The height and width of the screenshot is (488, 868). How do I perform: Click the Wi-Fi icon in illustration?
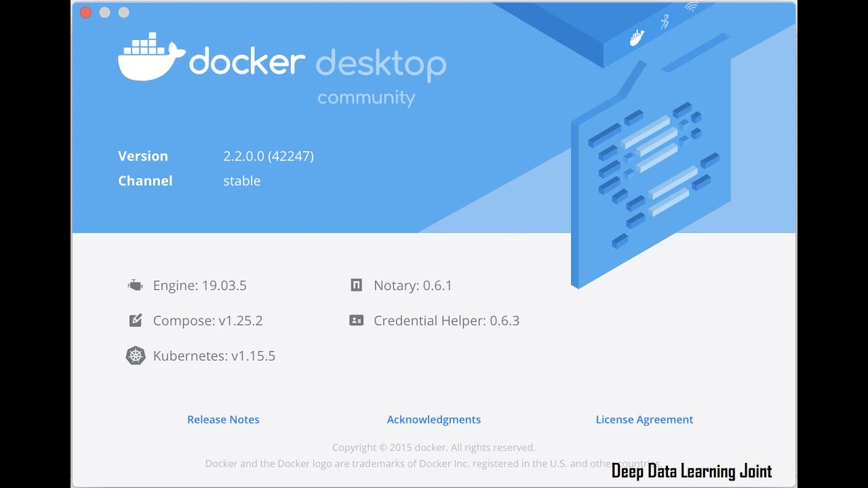[x=691, y=7]
